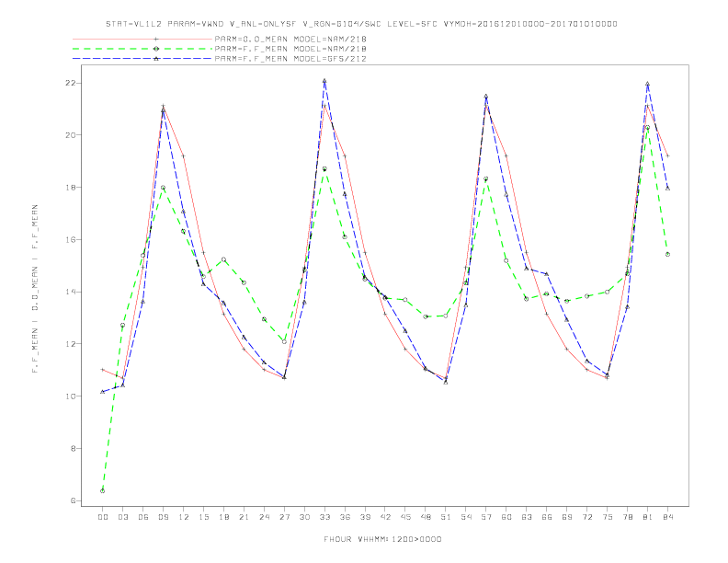Click the chart title starting with STAT=VL1L2
Image resolution: width=728 pixels, height=563 pixels.
[361, 24]
